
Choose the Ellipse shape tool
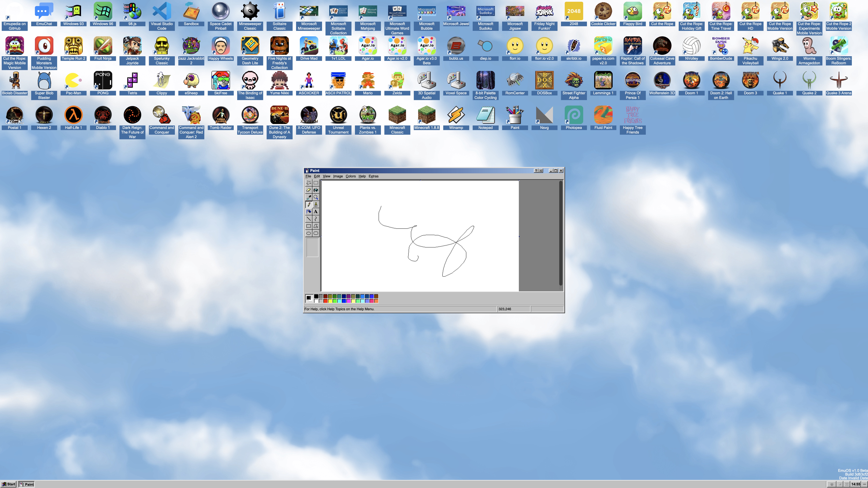pos(308,233)
